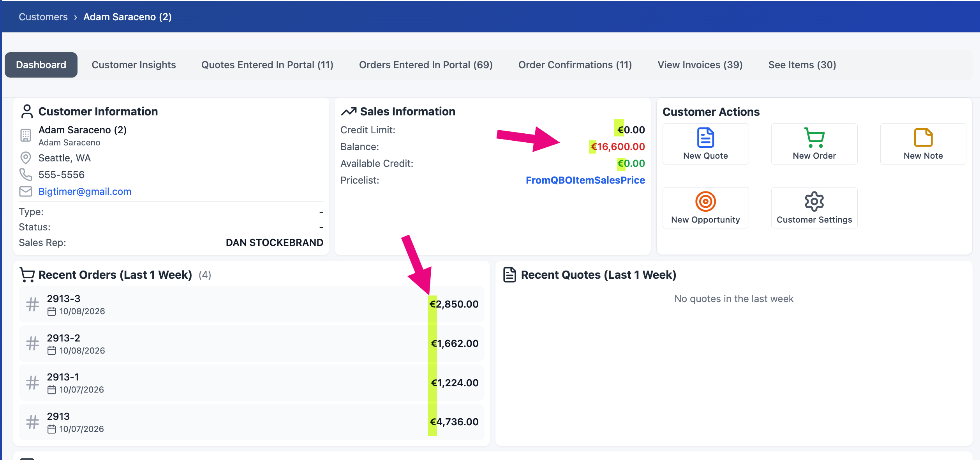Viewport: 980px width, 460px height.
Task: Click Adam Saraceno (2) in breadcrumb
Action: [x=127, y=17]
